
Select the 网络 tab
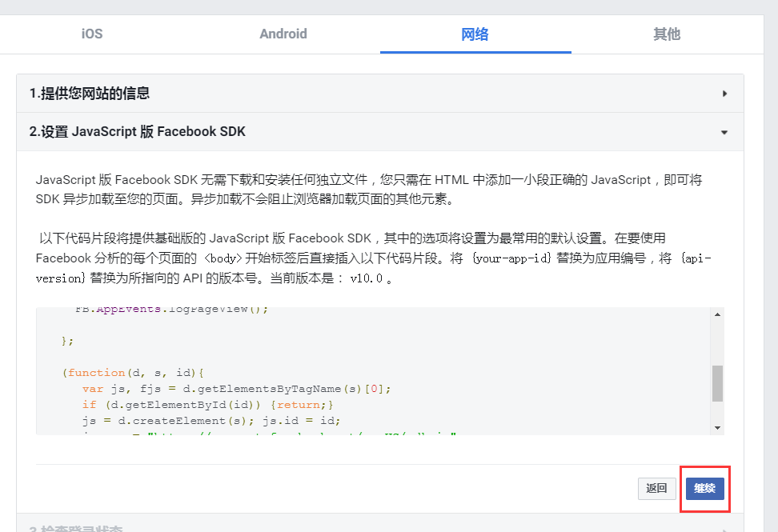(475, 34)
